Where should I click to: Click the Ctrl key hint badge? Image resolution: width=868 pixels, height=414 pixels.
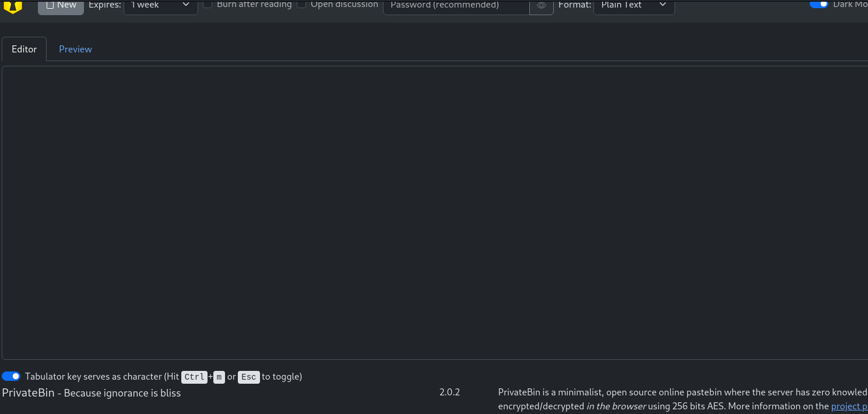pos(194,377)
